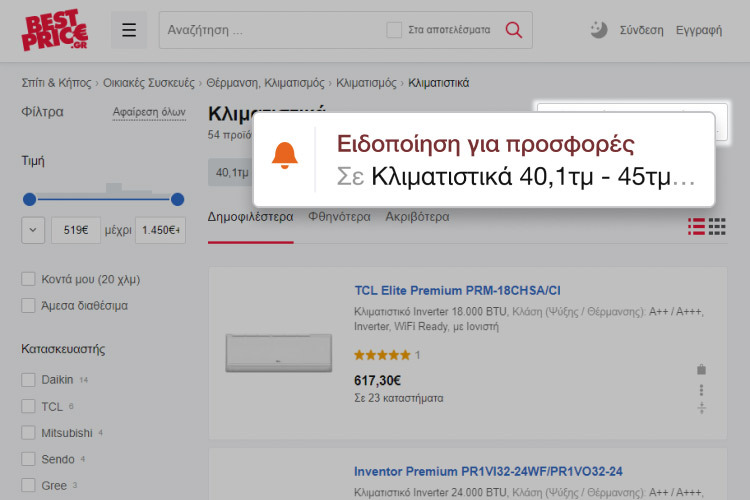Click the left price slider handle

(x=29, y=199)
